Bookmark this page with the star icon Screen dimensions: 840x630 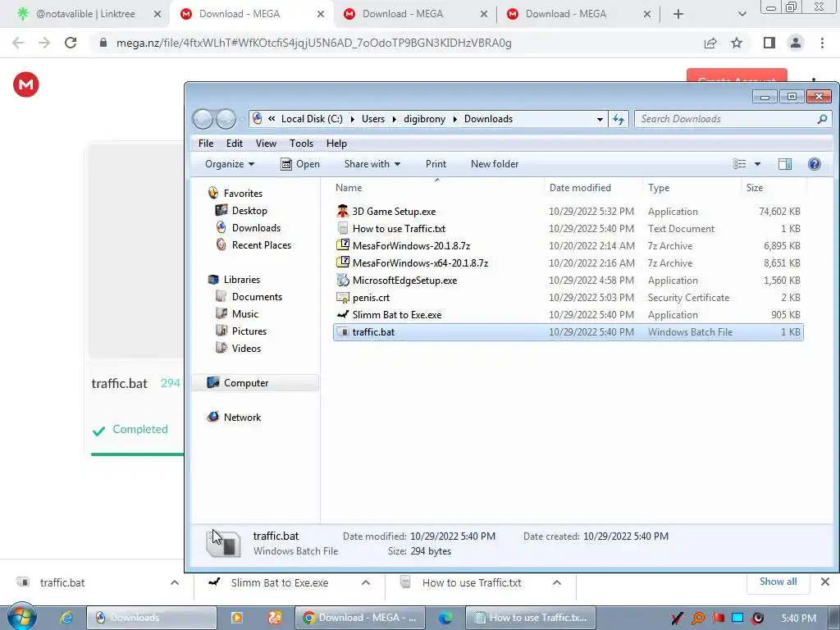tap(737, 43)
